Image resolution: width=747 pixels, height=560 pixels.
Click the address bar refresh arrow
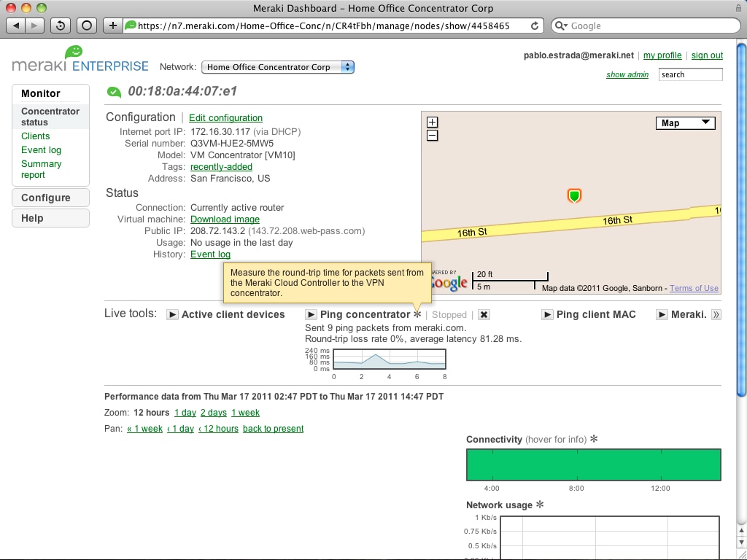[535, 26]
